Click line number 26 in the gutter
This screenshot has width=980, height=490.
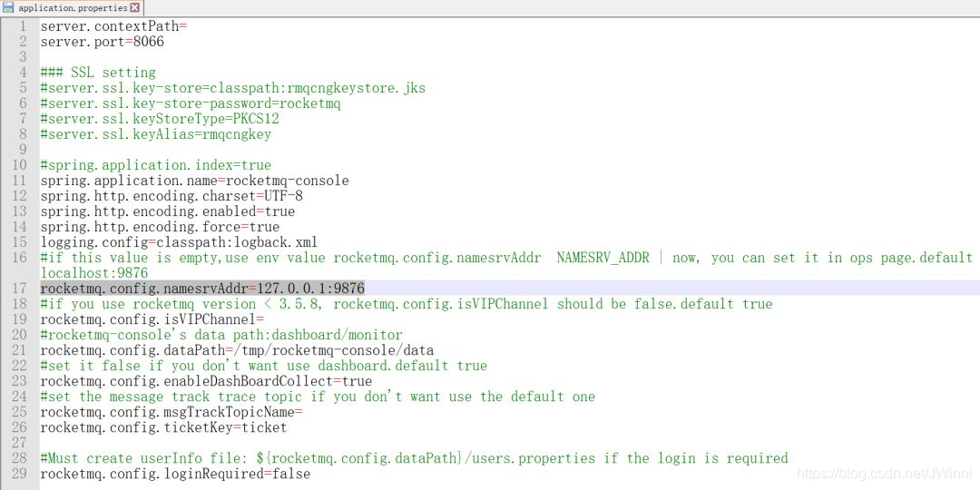click(x=19, y=427)
